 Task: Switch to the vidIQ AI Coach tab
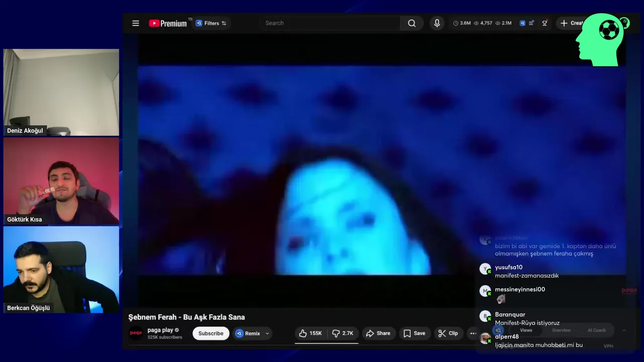[x=596, y=330]
